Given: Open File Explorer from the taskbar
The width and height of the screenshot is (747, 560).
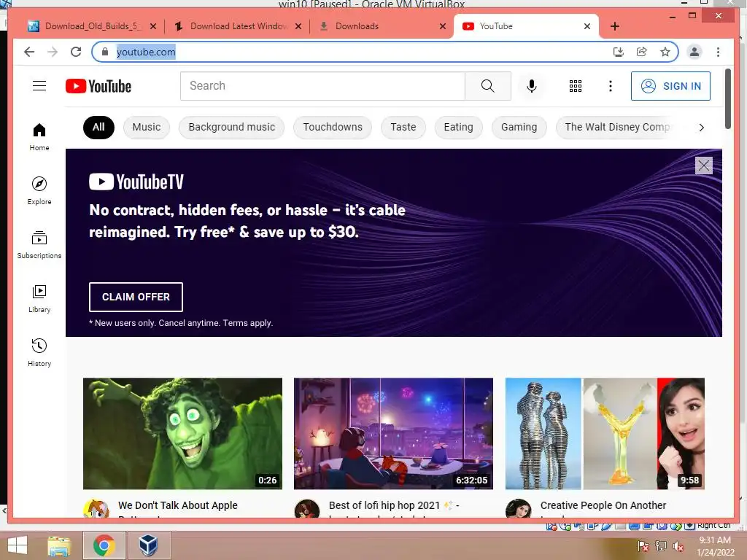Looking at the screenshot, I should pos(59,545).
